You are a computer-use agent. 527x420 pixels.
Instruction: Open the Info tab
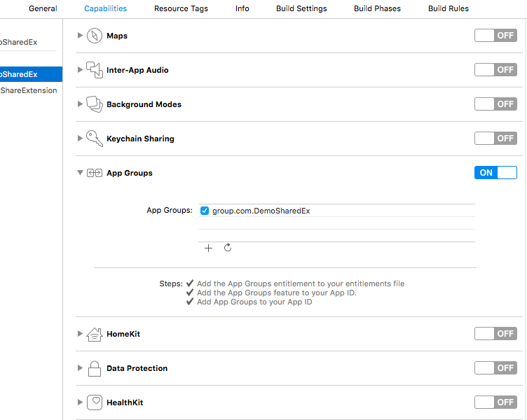click(x=242, y=8)
